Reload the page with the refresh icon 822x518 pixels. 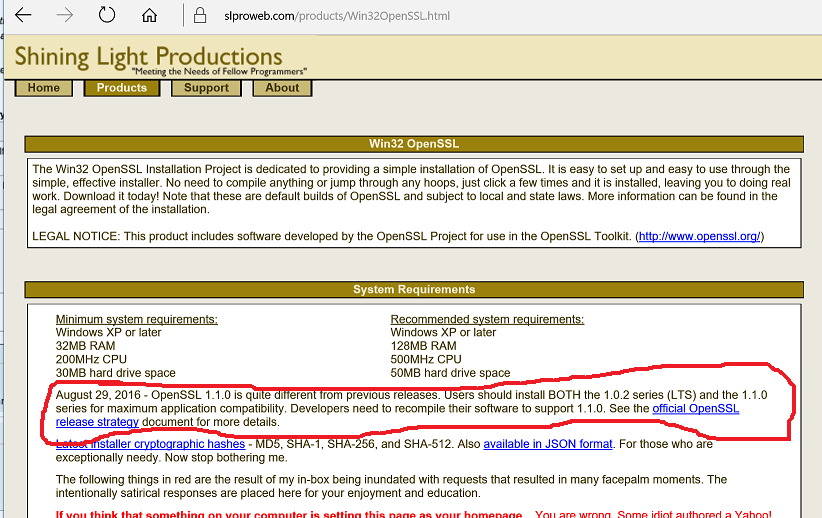tap(106, 16)
